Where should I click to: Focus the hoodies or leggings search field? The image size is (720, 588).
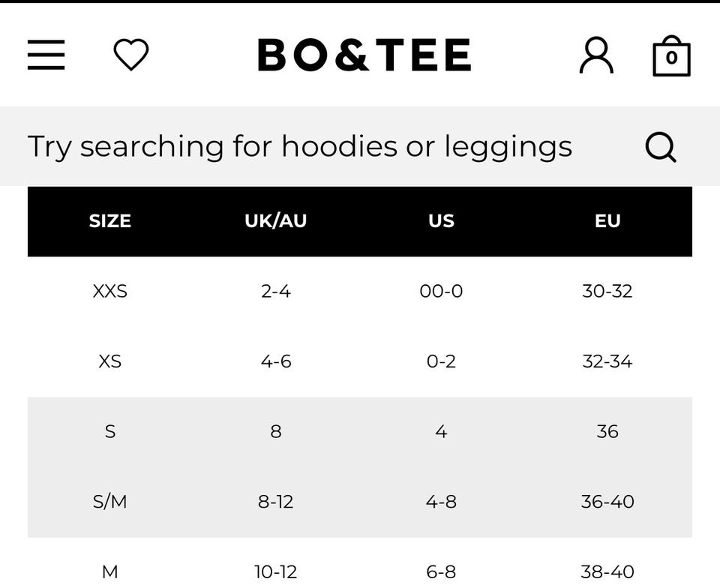coord(300,147)
